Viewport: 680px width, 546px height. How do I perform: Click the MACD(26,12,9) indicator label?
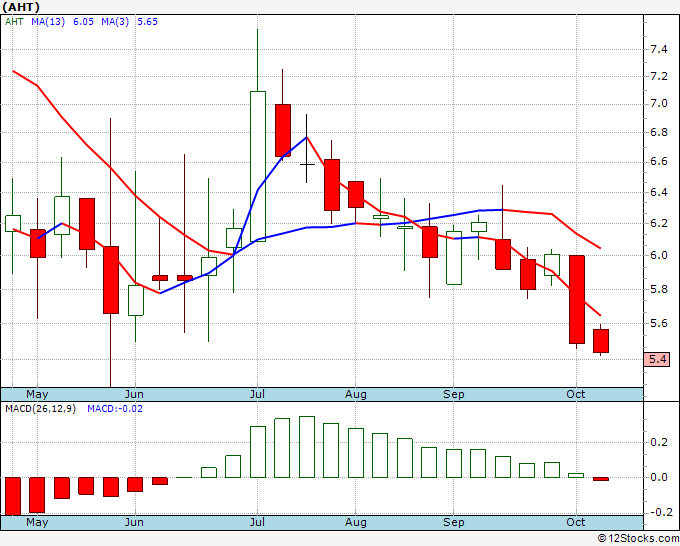pyautogui.click(x=40, y=409)
